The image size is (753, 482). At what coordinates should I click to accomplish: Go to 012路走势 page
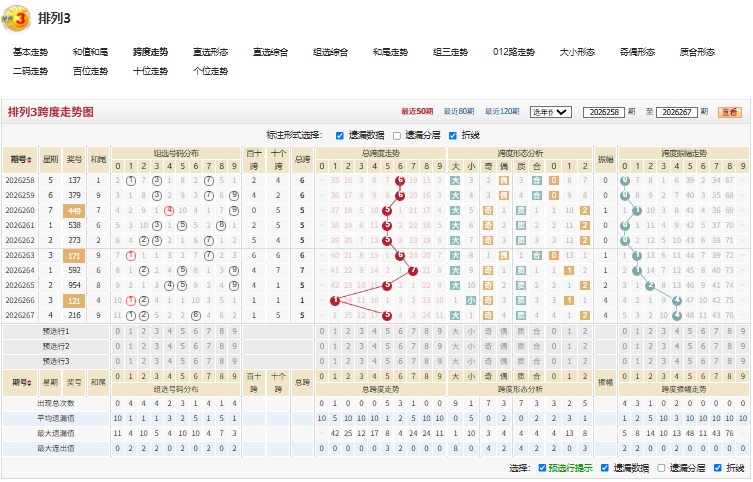[514, 52]
